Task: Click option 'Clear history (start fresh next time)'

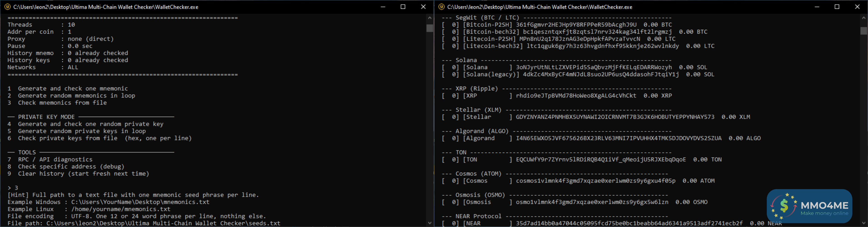Action: (79, 173)
